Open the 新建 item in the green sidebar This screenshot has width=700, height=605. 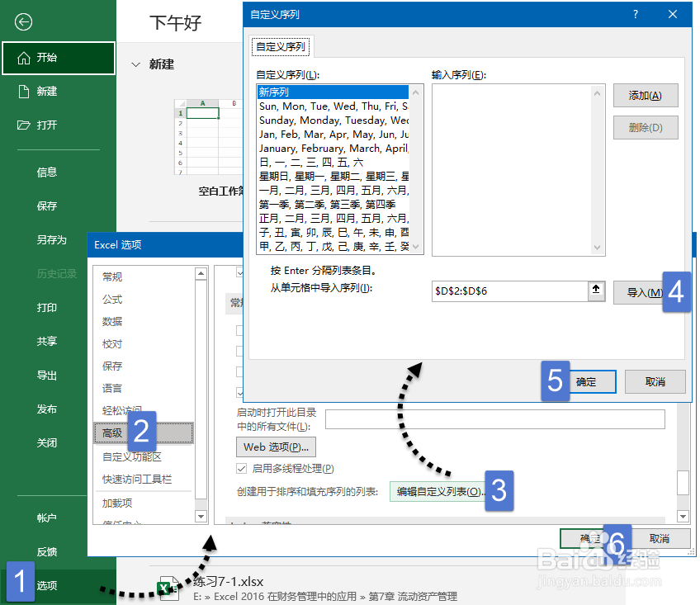coord(46,92)
